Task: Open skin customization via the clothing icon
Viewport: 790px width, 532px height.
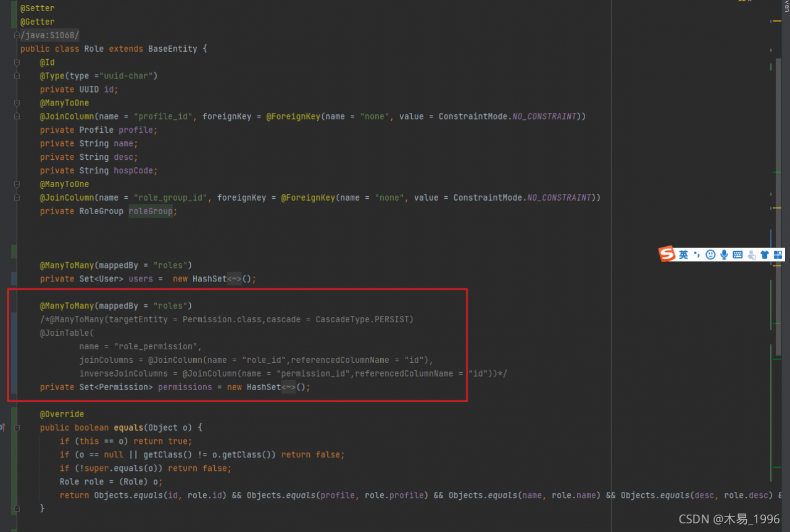Action: 764,254
